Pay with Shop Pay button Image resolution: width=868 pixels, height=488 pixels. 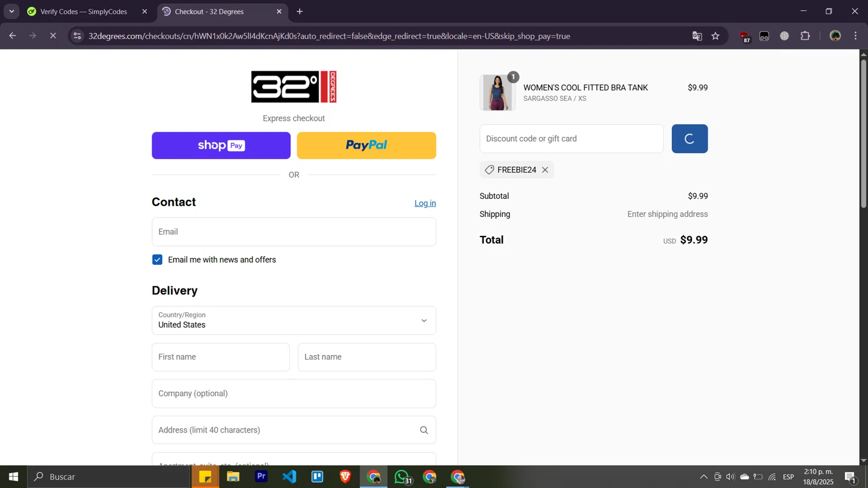point(221,146)
